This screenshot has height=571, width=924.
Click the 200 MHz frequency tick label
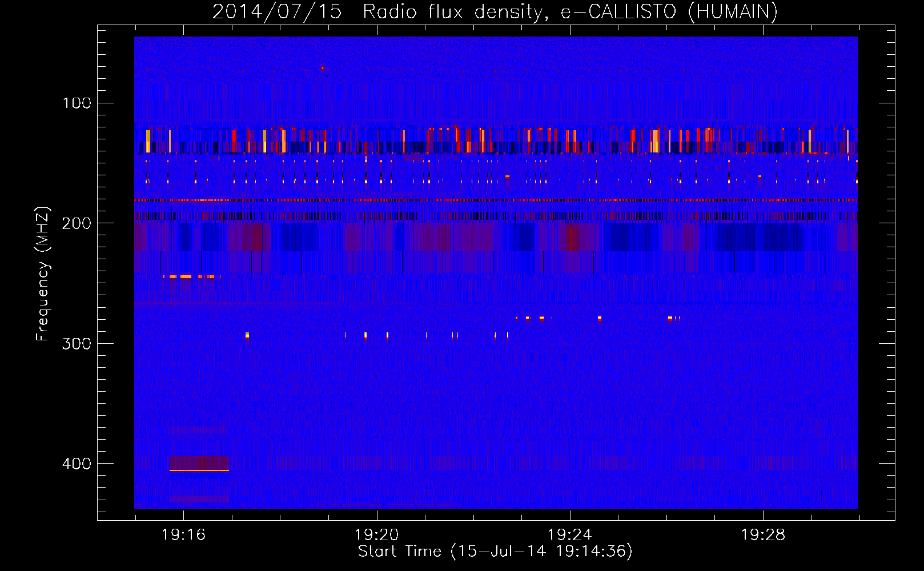point(77,223)
